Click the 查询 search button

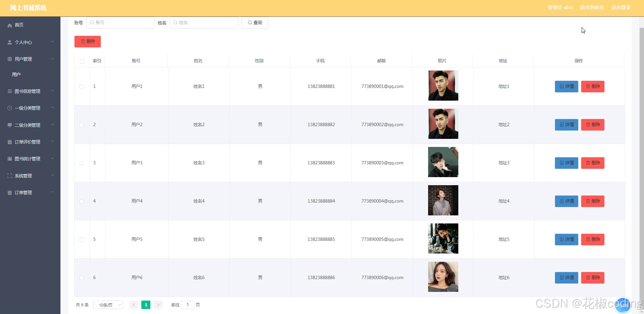coord(255,23)
